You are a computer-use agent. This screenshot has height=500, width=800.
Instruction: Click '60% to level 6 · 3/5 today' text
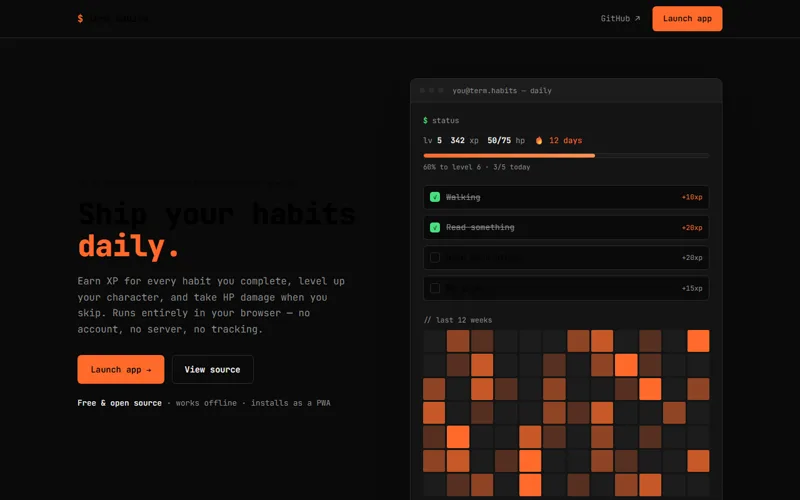[x=477, y=167]
